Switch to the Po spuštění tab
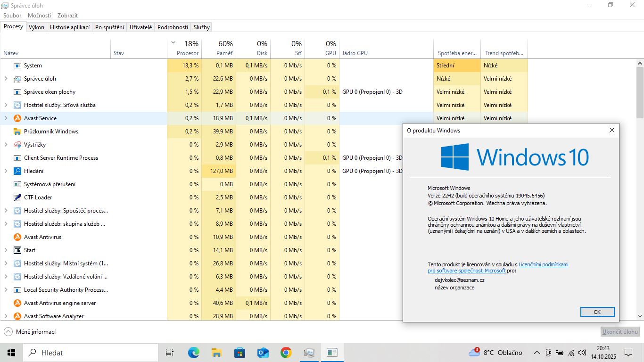Screen dimensions: 644x362 110,27
